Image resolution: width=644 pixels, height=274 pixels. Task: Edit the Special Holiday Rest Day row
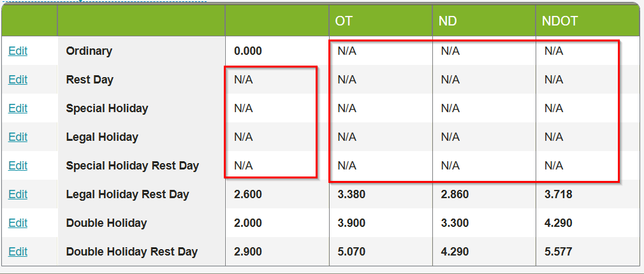coord(18,166)
